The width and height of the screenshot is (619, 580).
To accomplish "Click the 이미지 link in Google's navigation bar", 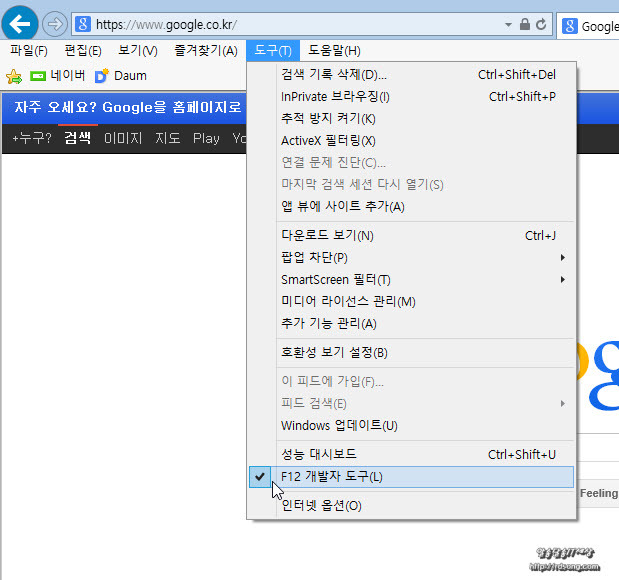I will point(123,138).
